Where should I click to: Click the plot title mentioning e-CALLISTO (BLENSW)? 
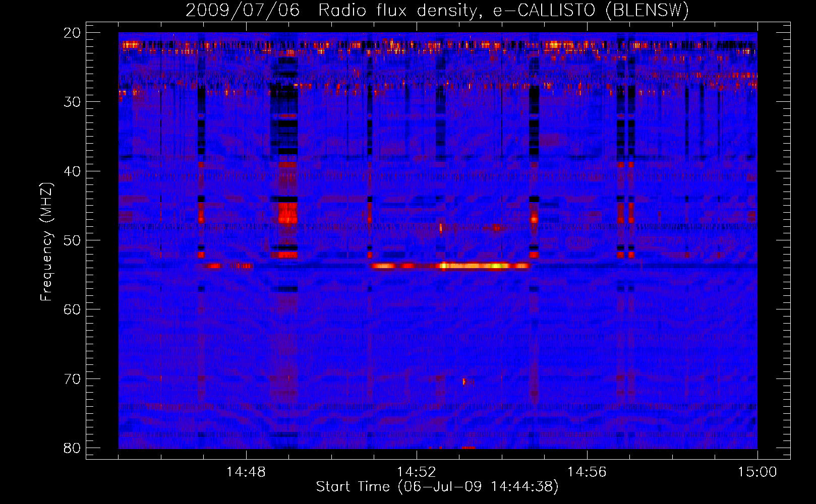point(437,10)
